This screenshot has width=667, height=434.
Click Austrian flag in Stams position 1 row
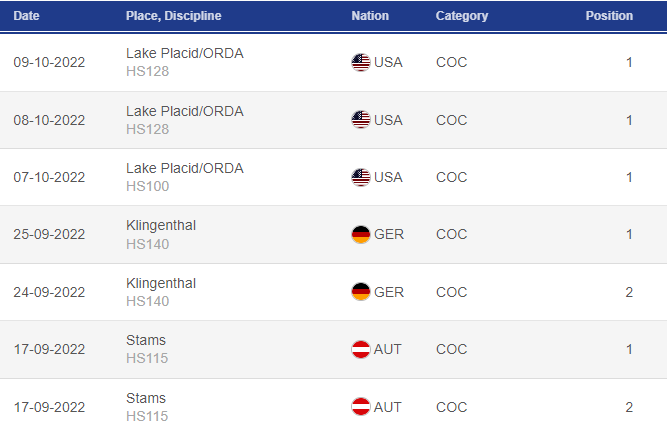pyautogui.click(x=361, y=349)
